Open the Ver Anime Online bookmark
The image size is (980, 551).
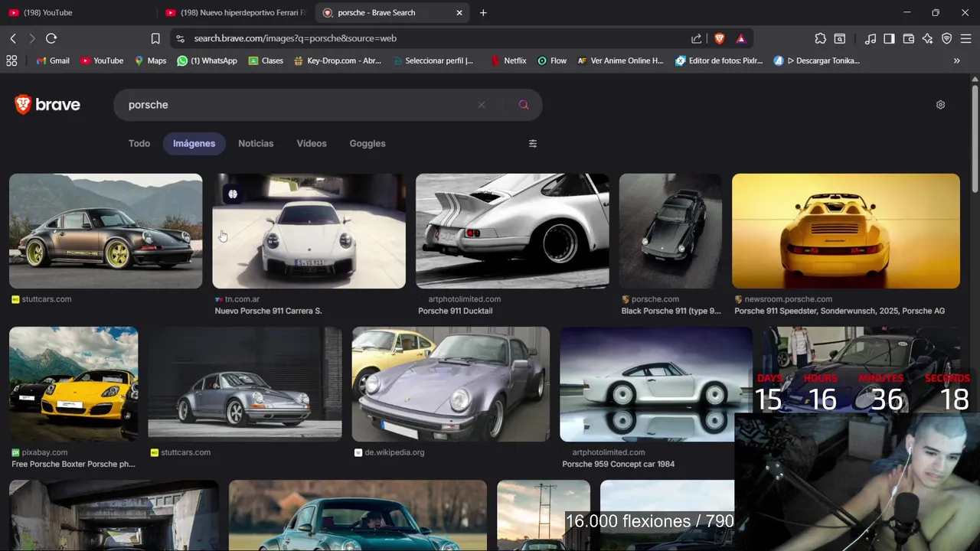point(620,60)
